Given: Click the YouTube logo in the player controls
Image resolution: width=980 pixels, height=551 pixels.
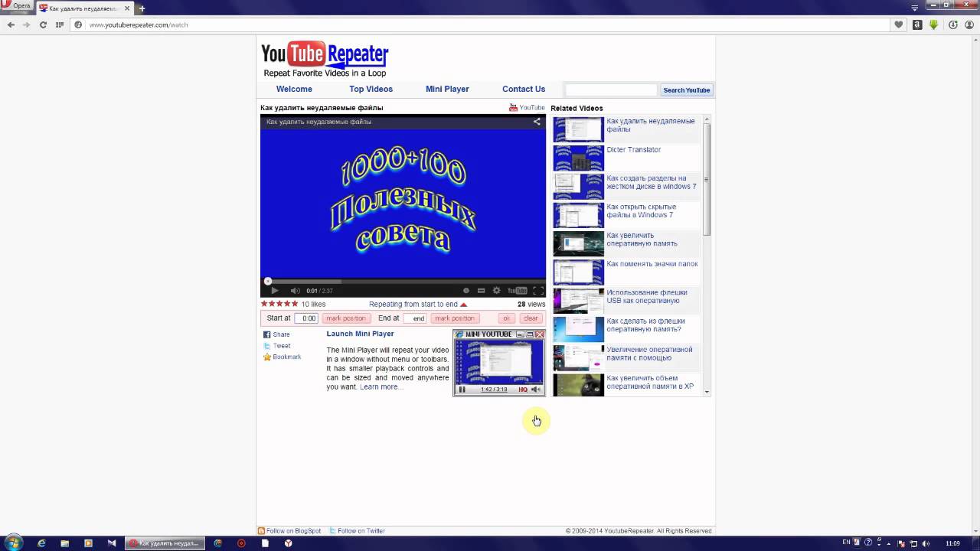Looking at the screenshot, I should [518, 291].
